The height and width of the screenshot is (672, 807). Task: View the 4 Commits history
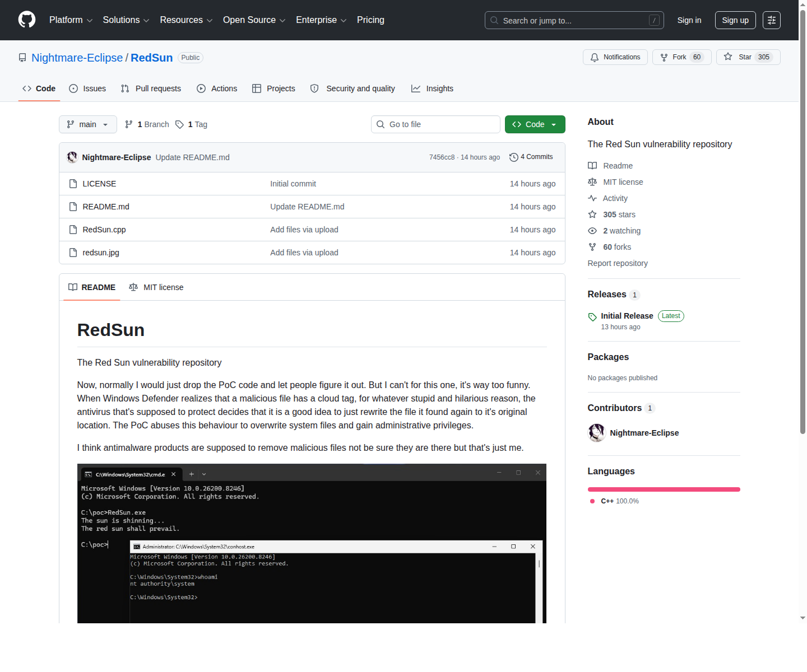tap(531, 157)
